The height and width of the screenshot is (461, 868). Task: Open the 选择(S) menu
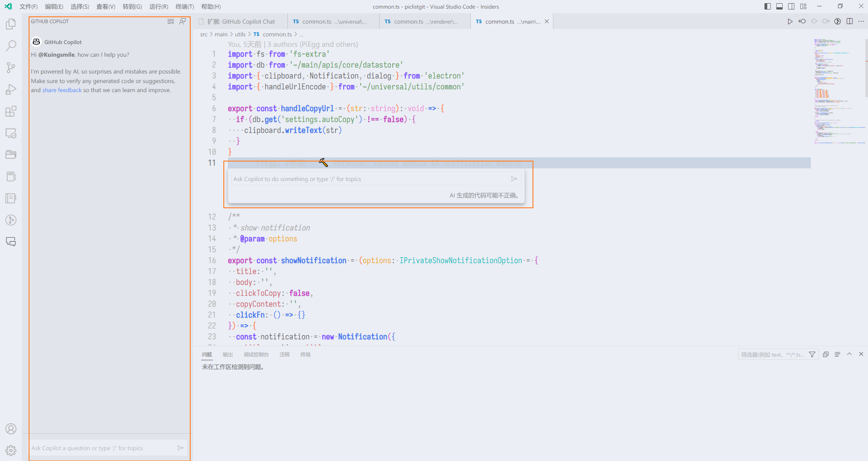[x=80, y=6]
